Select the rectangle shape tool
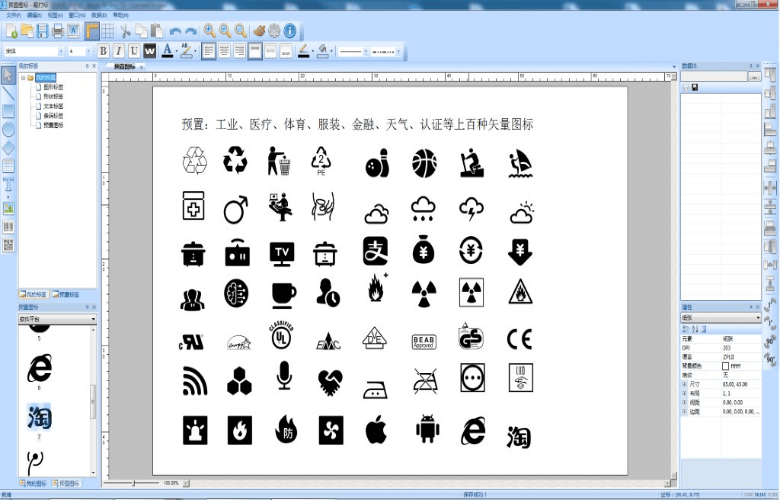This screenshot has height=500, width=780. 8,111
